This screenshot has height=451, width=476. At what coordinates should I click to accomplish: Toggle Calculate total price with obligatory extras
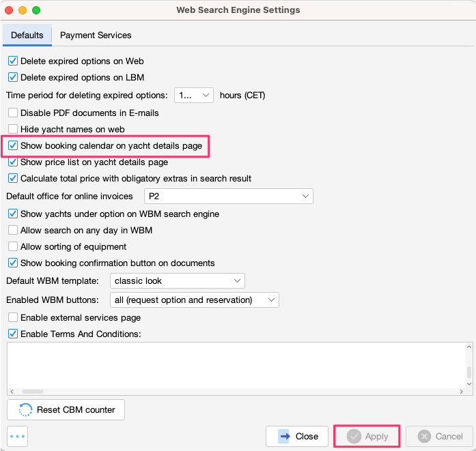point(13,178)
